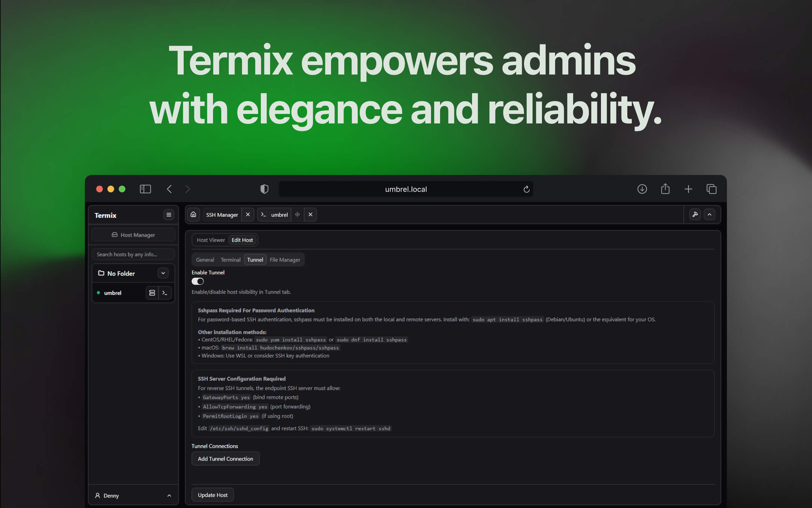Close the umbrel terminal tab
The width and height of the screenshot is (812, 508).
coord(310,214)
